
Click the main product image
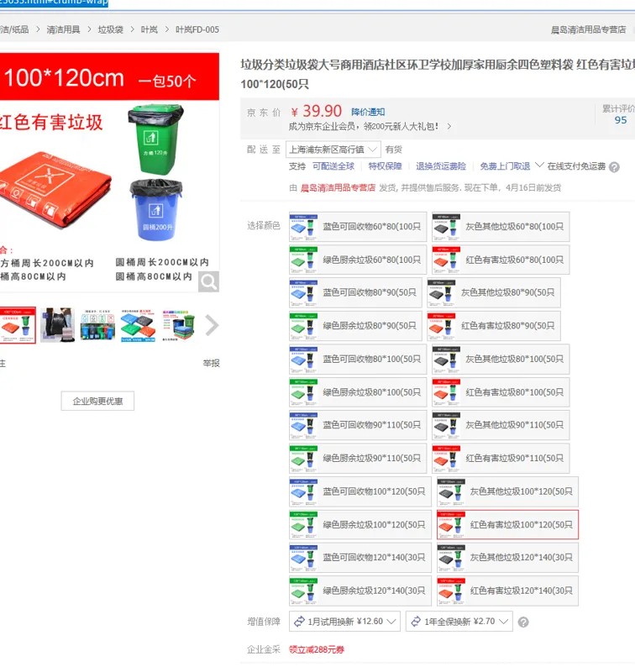pos(109,173)
